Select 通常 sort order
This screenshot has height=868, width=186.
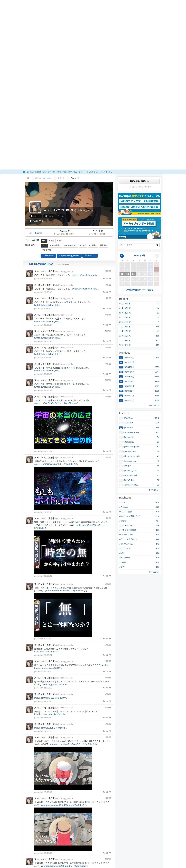[x=44, y=241]
